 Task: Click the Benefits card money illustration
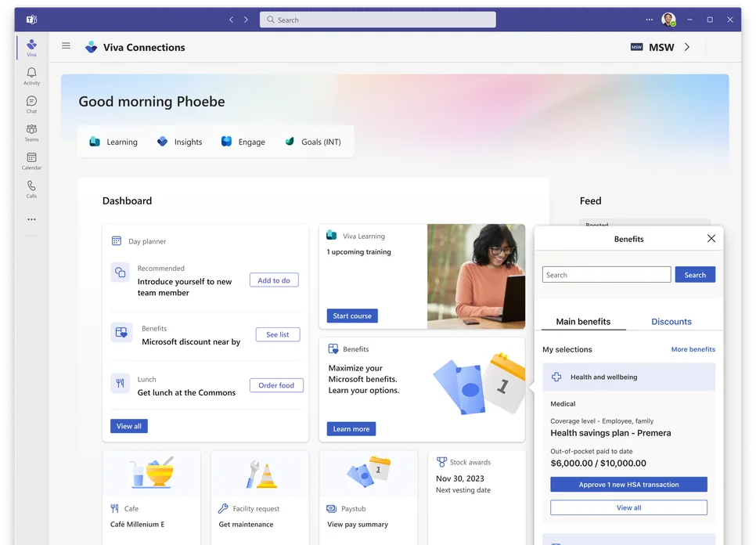[x=478, y=384]
